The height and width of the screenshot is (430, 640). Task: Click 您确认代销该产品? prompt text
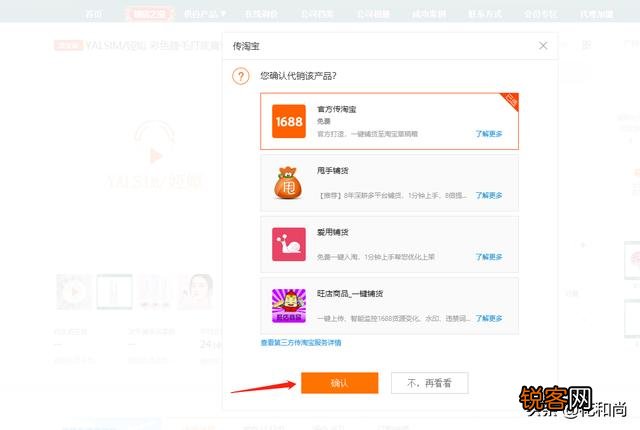click(x=298, y=76)
